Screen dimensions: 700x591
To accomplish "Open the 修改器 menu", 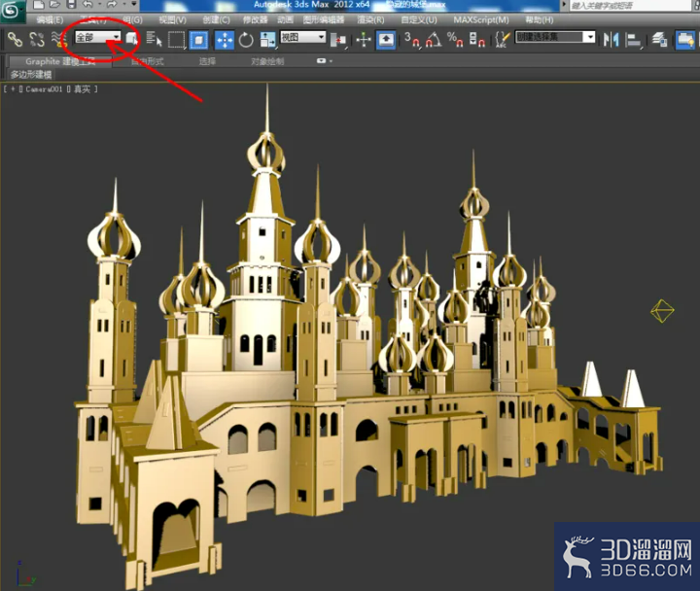I will click(255, 20).
